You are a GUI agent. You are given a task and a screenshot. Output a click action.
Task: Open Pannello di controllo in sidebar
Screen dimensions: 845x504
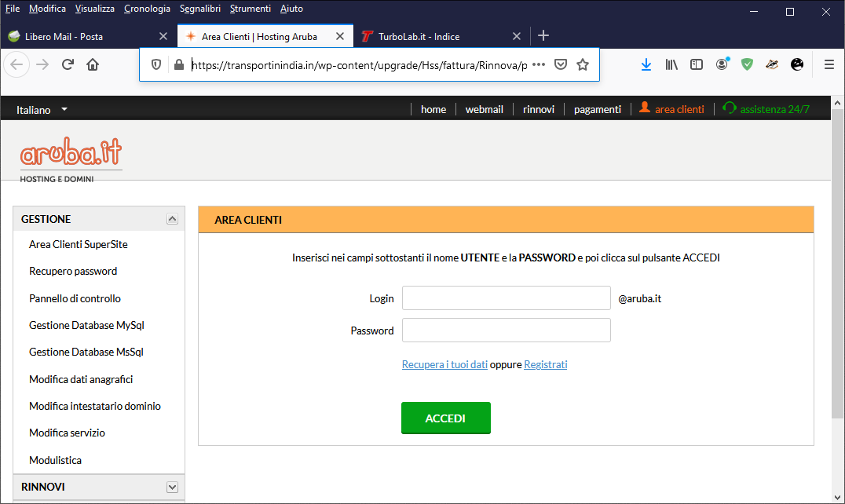click(x=75, y=298)
